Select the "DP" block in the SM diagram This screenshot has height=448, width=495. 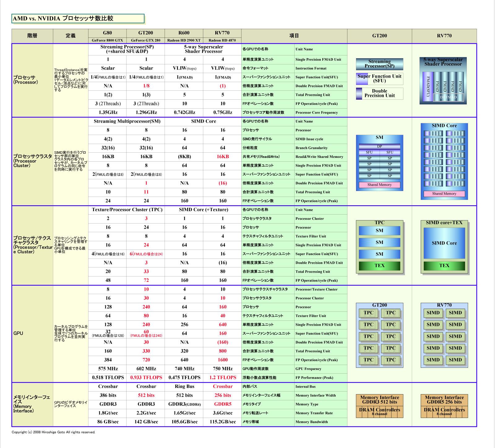tap(380, 146)
